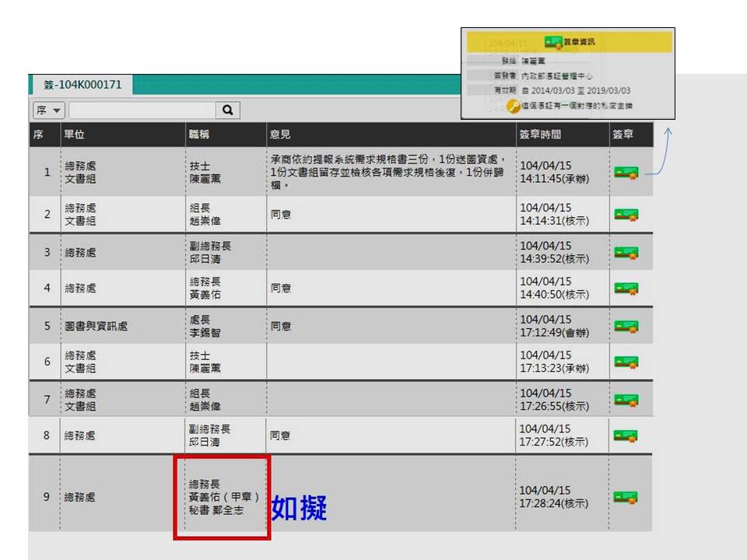The width and height of the screenshot is (747, 560).
Task: Select 同意 opinion in row 5
Action: (x=281, y=327)
